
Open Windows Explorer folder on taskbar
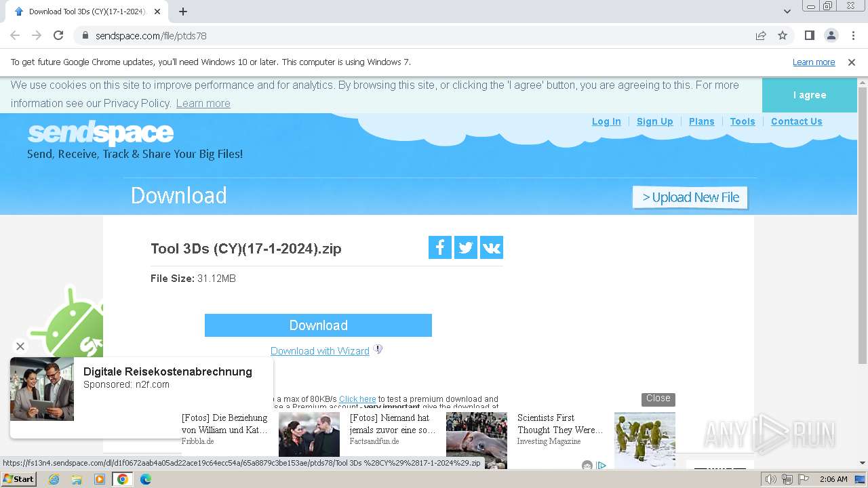click(77, 479)
